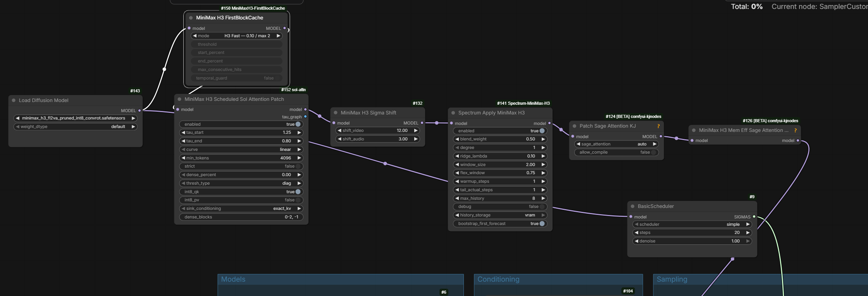Screen dimensions: 868x296
Task: Decrease blend_weight with left arrow
Action: click(x=457, y=139)
